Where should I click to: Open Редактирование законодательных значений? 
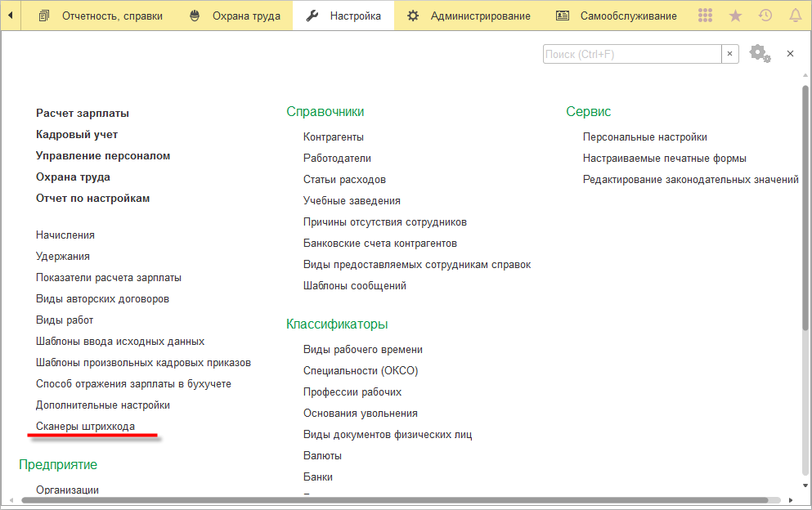[x=691, y=180]
